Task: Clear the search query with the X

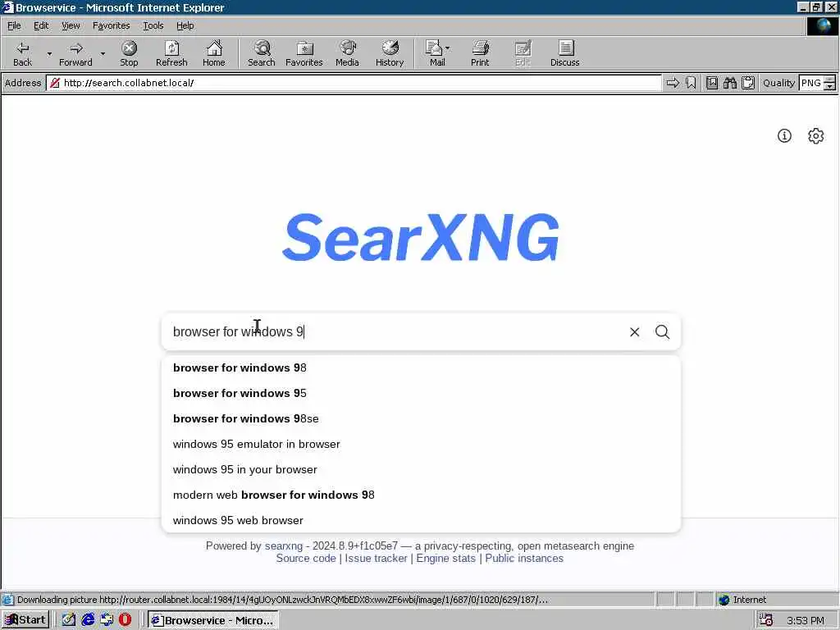Action: [x=634, y=332]
